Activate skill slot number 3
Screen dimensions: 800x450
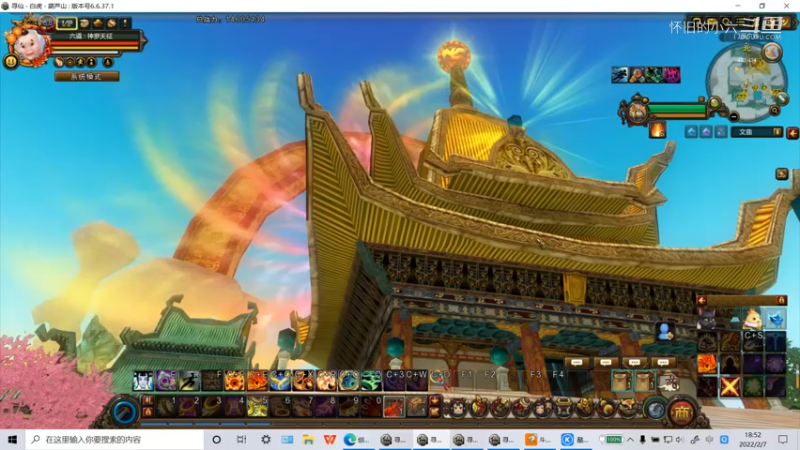click(x=212, y=407)
